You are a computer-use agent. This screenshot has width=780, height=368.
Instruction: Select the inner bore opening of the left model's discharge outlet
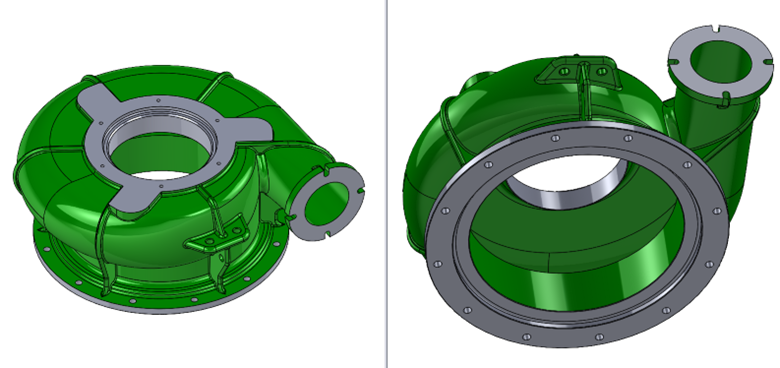(327, 204)
